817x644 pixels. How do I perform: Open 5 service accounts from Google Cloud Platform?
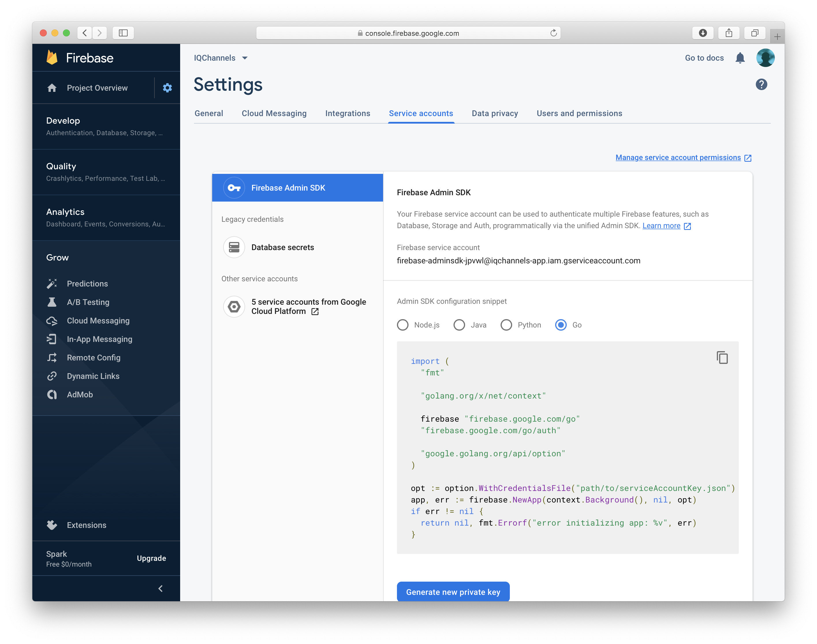(x=298, y=306)
